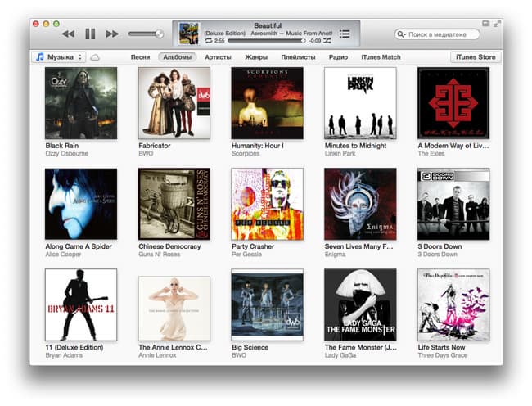Open The Annie Lennox Collection cover
Screen dimensions: 532x406
tap(174, 309)
